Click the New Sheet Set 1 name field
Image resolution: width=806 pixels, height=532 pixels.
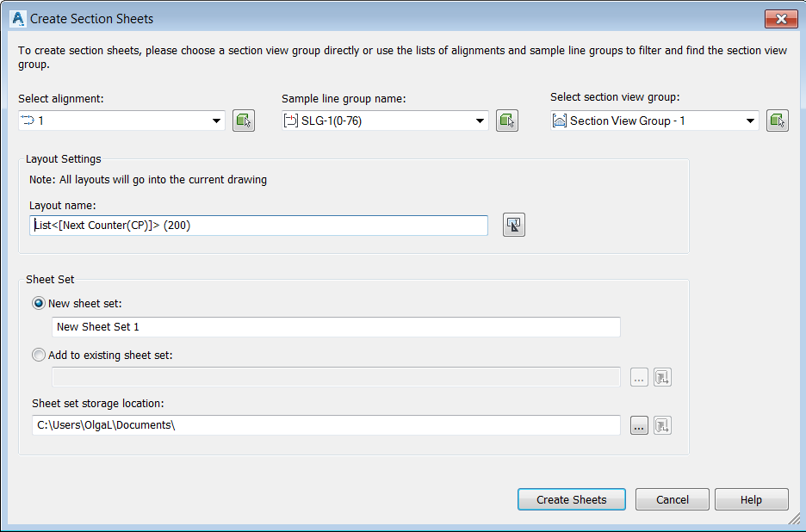336,327
